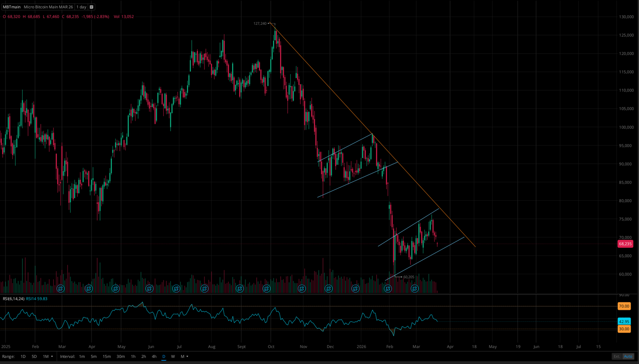Open the 1 day timeframe selector
The height and width of the screenshot is (364, 639).
point(81,7)
